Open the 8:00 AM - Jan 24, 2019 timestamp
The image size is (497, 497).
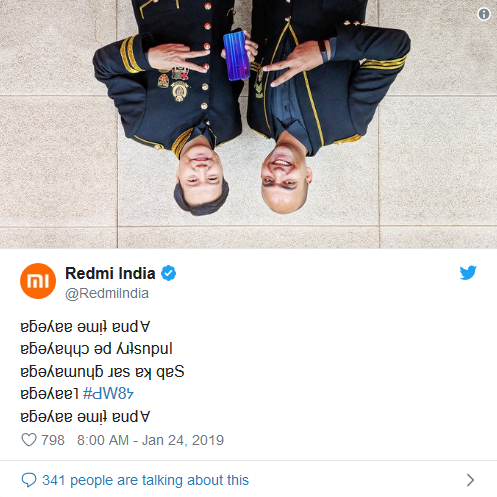(150, 440)
